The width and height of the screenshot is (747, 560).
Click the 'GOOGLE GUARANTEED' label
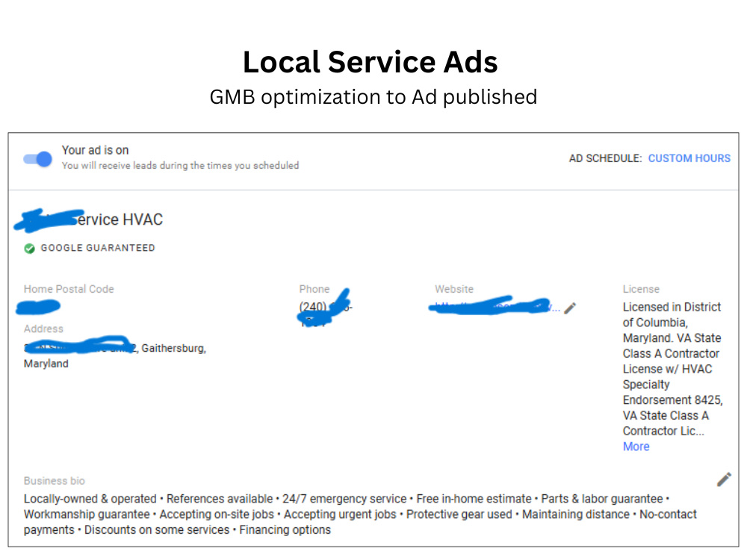click(98, 248)
